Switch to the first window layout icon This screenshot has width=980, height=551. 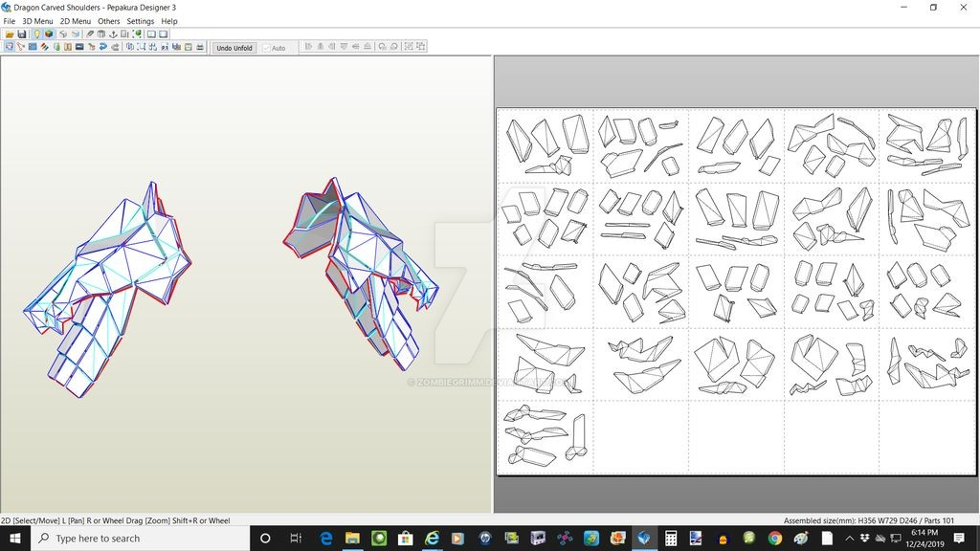click(151, 34)
